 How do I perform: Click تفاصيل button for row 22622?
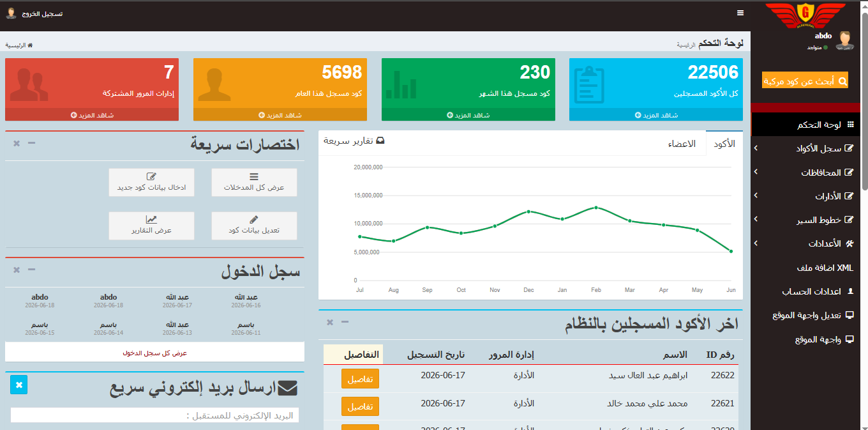tap(360, 378)
